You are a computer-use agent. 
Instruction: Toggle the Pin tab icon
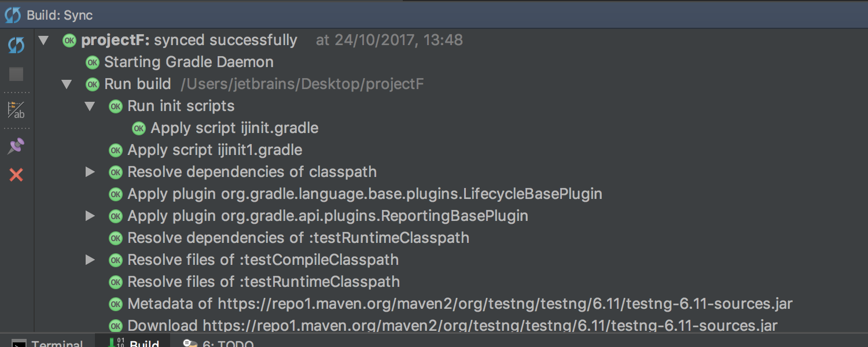(16, 146)
